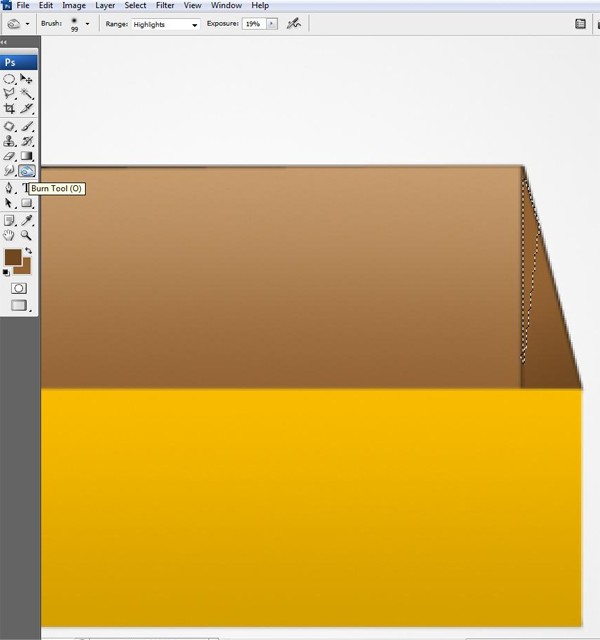The image size is (600, 640).
Task: Open the Brush preset picker arrow
Action: click(87, 24)
